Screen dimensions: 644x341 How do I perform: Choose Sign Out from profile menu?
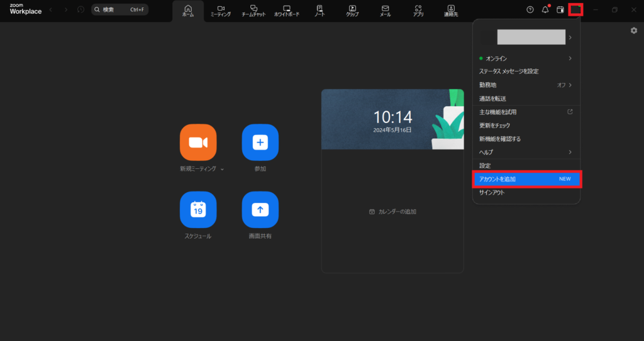(x=492, y=193)
